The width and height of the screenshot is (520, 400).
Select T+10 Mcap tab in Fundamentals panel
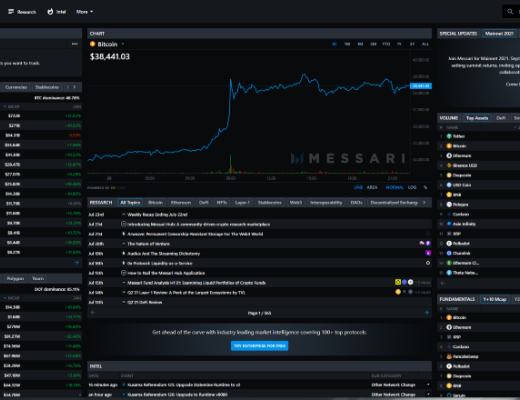pyautogui.click(x=495, y=299)
